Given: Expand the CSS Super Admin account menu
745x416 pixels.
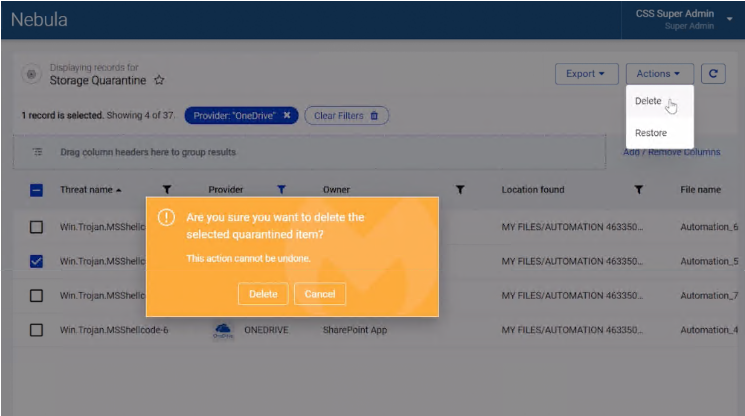Looking at the screenshot, I should [x=729, y=19].
